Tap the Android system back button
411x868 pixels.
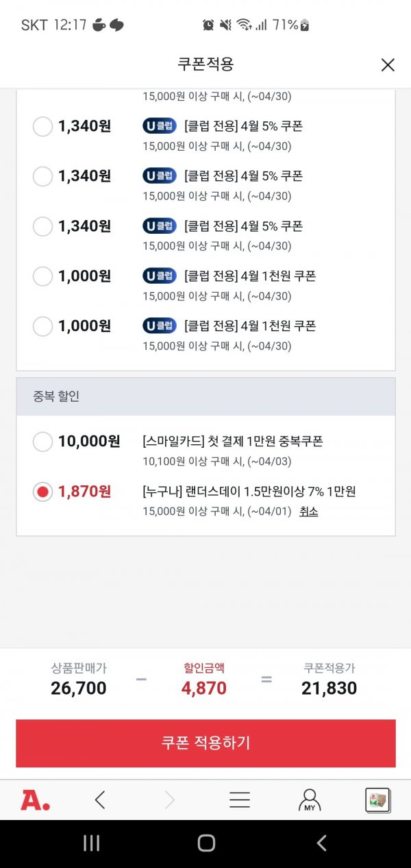click(x=321, y=843)
